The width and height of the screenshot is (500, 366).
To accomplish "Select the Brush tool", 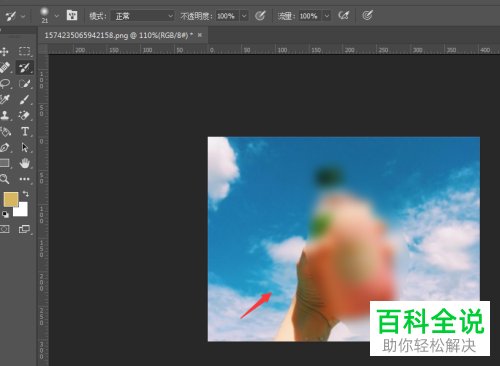I will pos(24,99).
